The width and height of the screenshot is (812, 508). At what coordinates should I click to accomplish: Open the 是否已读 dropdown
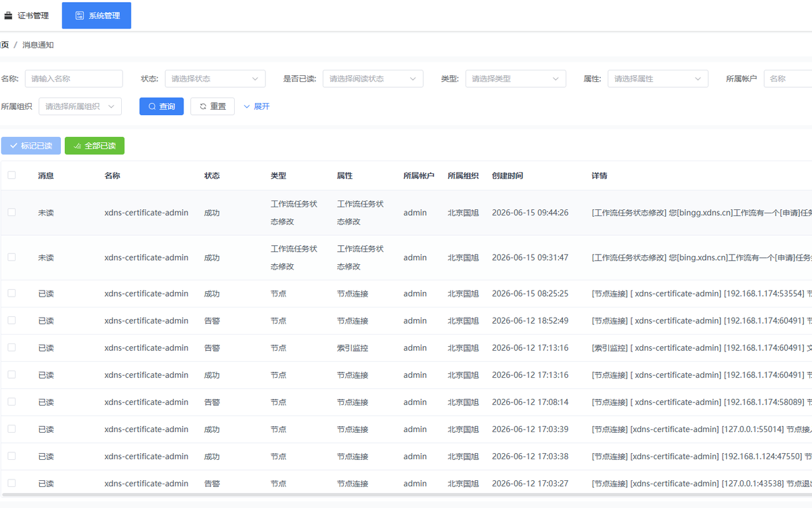pyautogui.click(x=373, y=79)
